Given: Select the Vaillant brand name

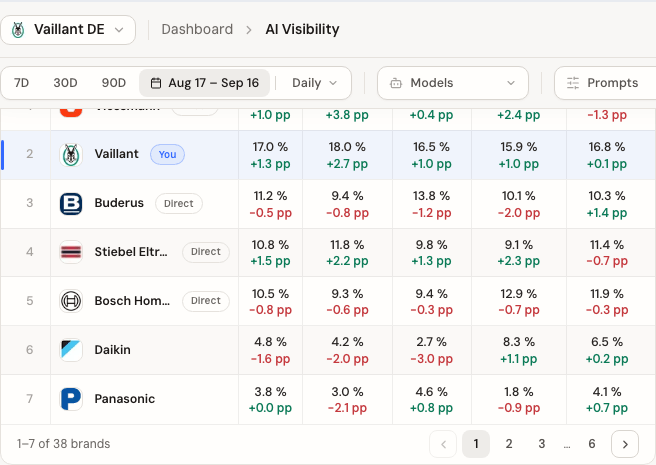Looking at the screenshot, I should [116, 154].
